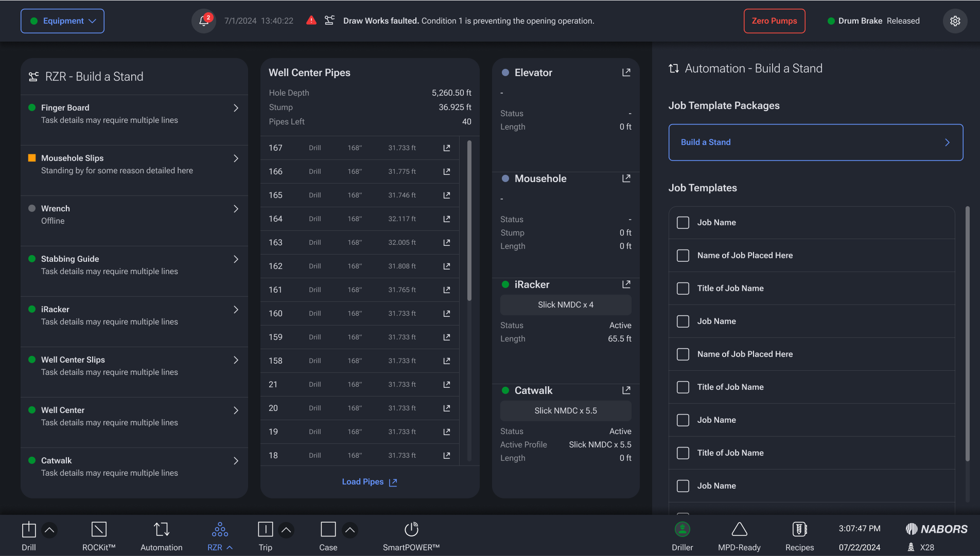The image size is (980, 556).
Task: Select the Slick NMDC x 5.5 Catwalk profile
Action: (x=566, y=411)
